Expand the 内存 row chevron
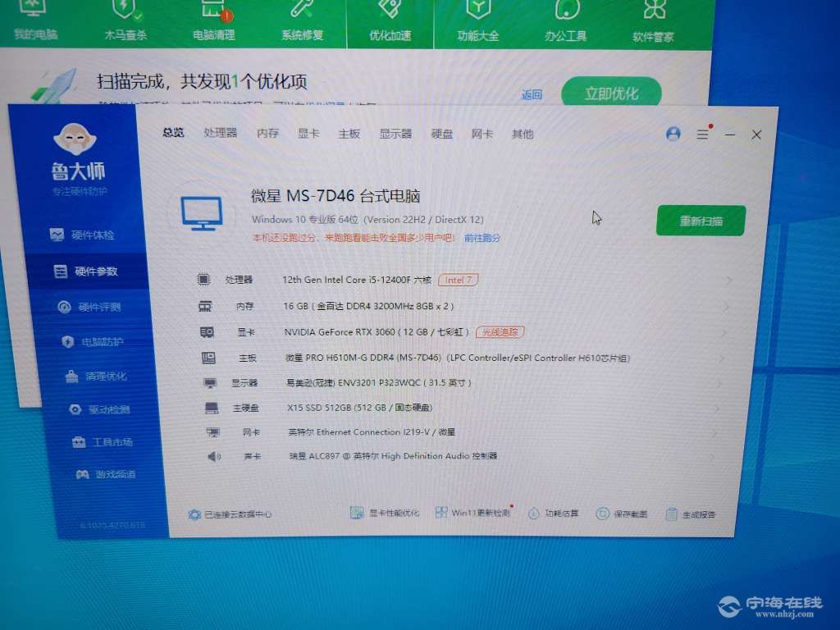 tap(726, 307)
